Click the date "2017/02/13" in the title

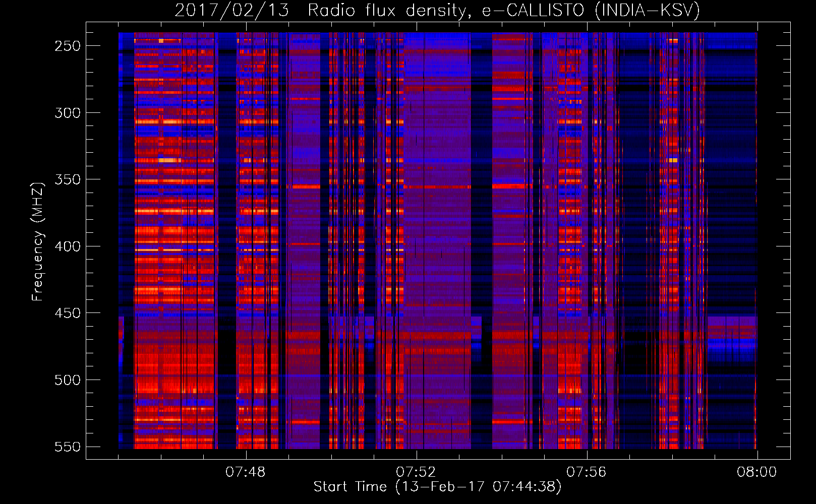click(x=232, y=10)
